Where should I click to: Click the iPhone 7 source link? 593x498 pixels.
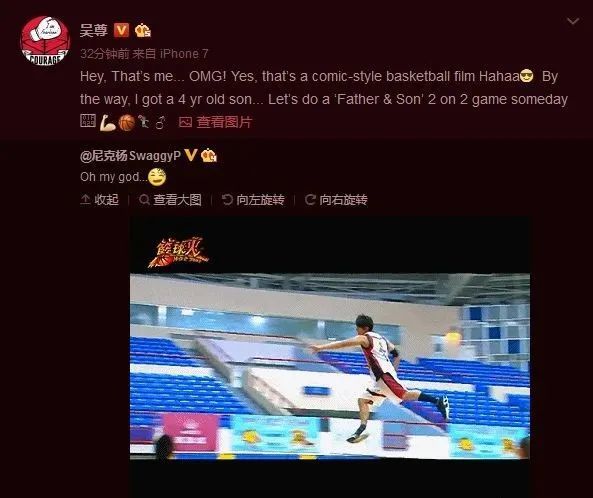coord(184,54)
